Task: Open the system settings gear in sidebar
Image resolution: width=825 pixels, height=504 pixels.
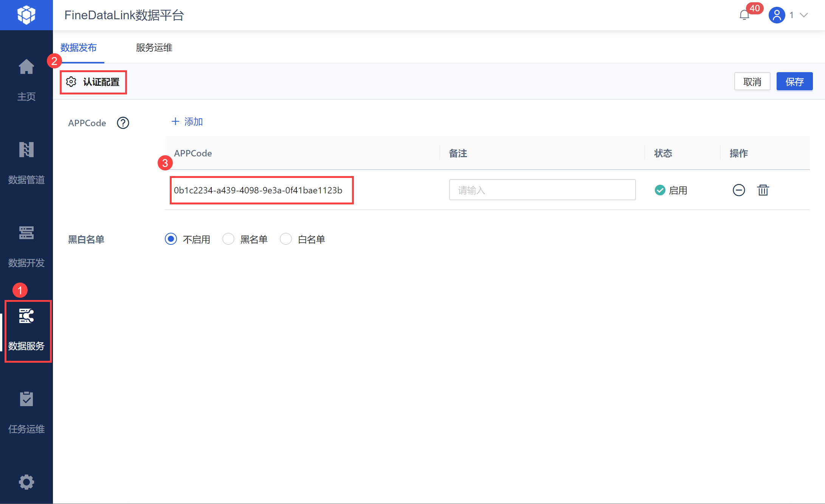Action: (26, 482)
